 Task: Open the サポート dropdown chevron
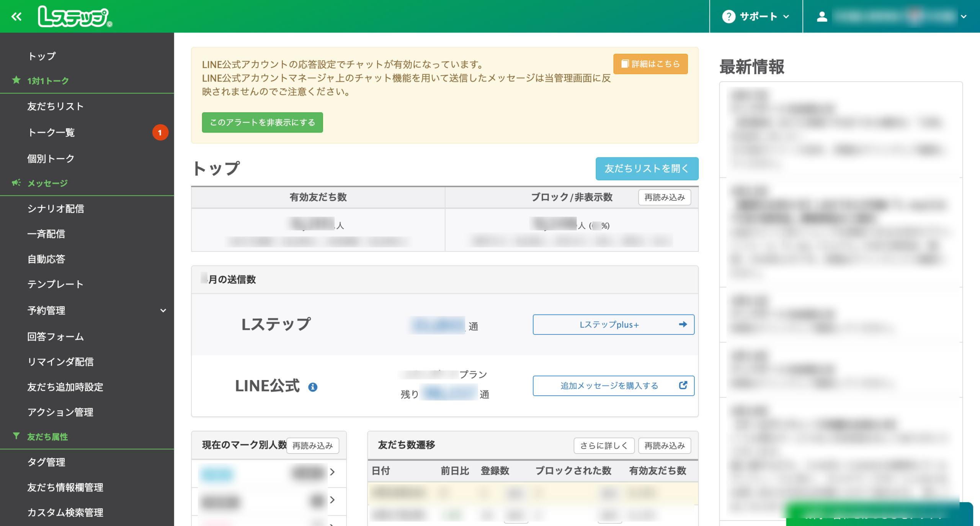pyautogui.click(x=786, y=16)
